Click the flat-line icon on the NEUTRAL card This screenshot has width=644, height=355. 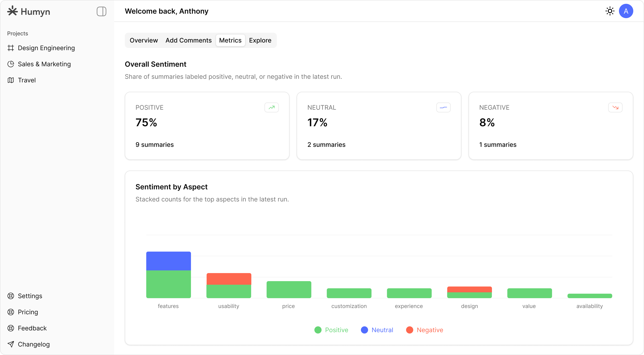(443, 107)
